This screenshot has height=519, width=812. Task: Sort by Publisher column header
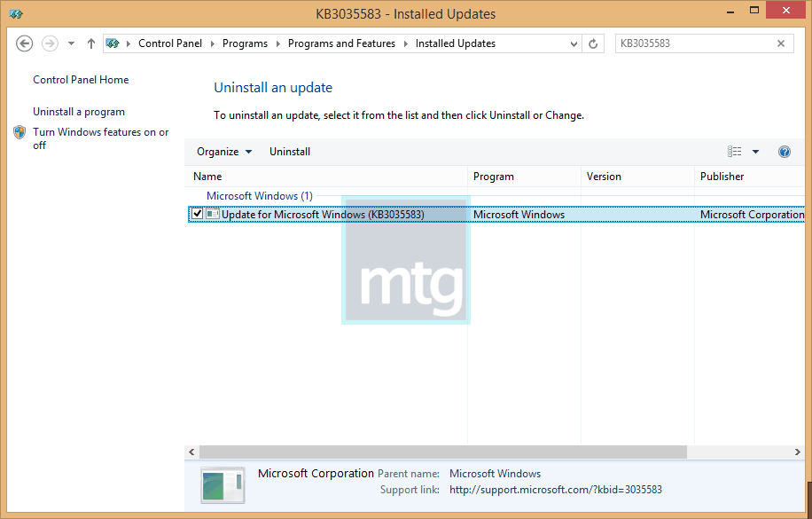(x=750, y=177)
